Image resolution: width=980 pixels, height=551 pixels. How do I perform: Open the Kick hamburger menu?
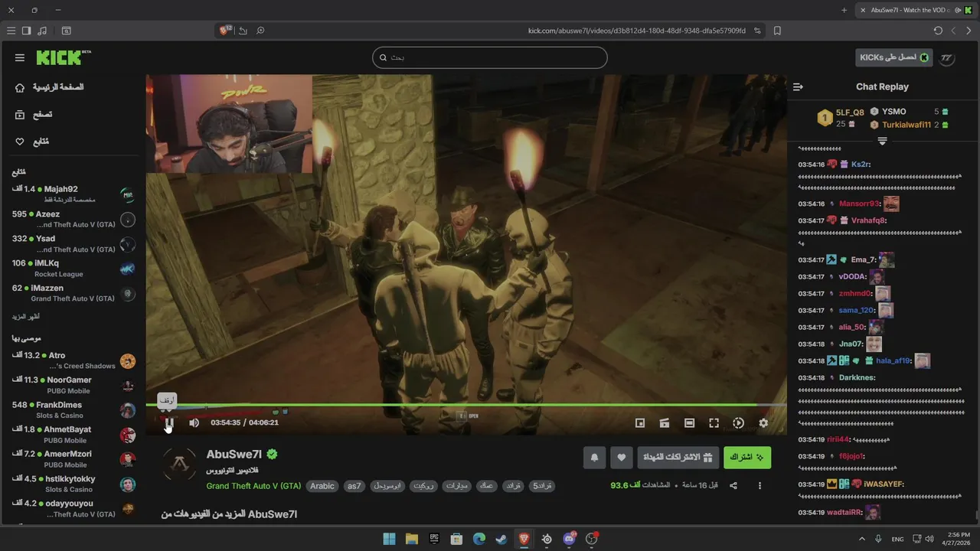tap(20, 57)
